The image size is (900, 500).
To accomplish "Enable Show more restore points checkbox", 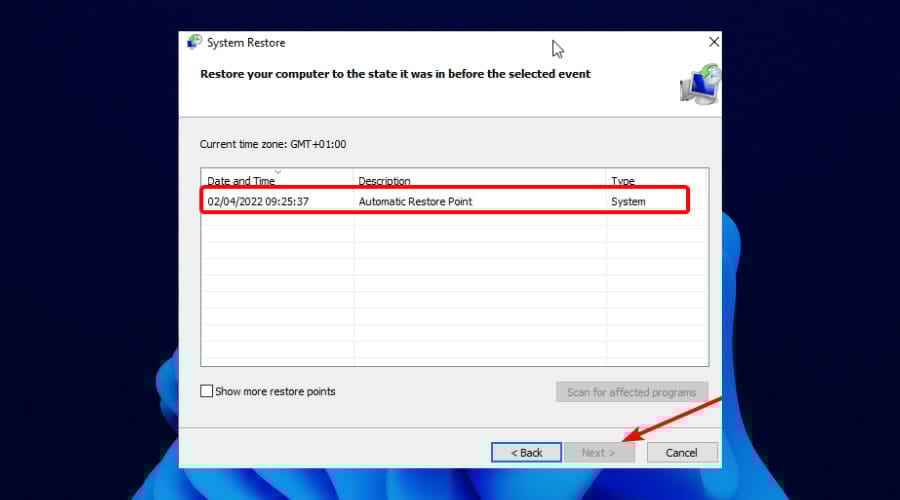I will (207, 391).
